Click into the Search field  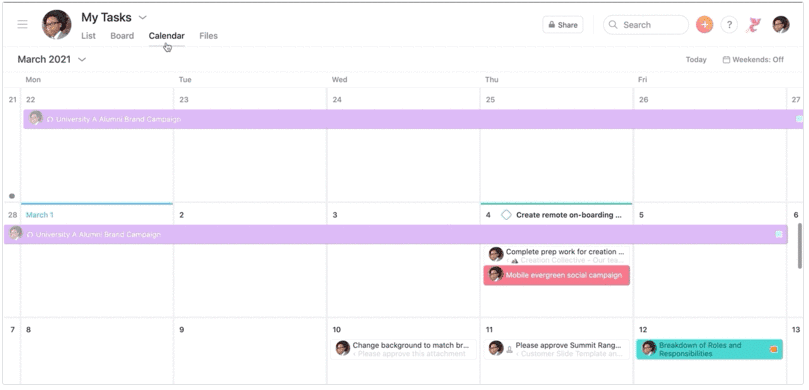coord(645,24)
